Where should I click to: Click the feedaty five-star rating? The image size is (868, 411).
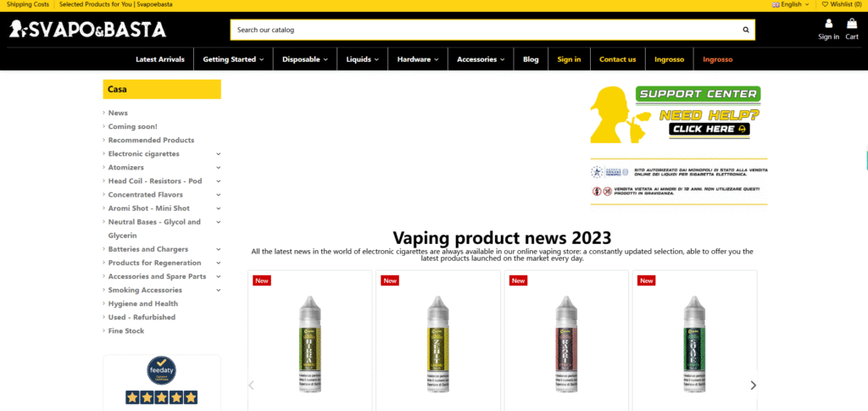(161, 397)
